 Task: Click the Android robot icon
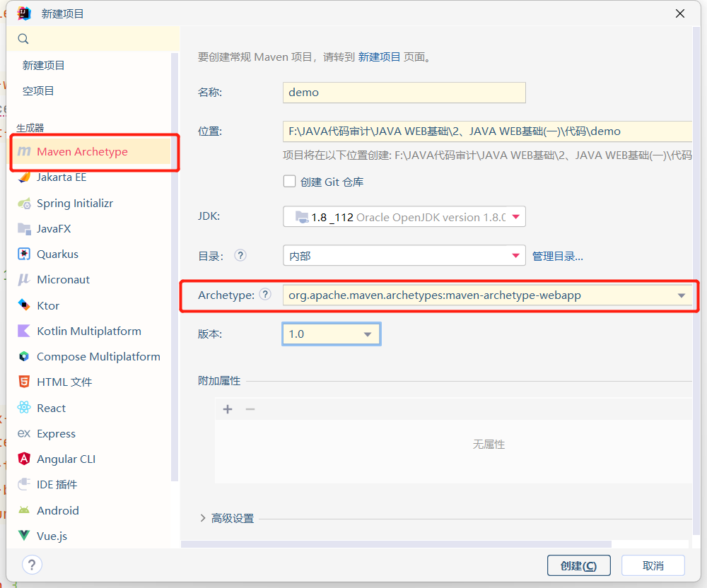click(x=24, y=510)
